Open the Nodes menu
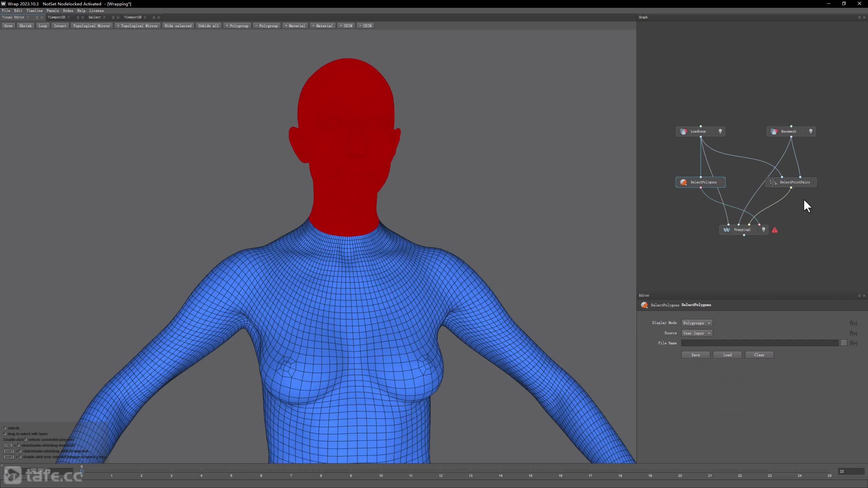This screenshot has width=868, height=488. (x=68, y=11)
